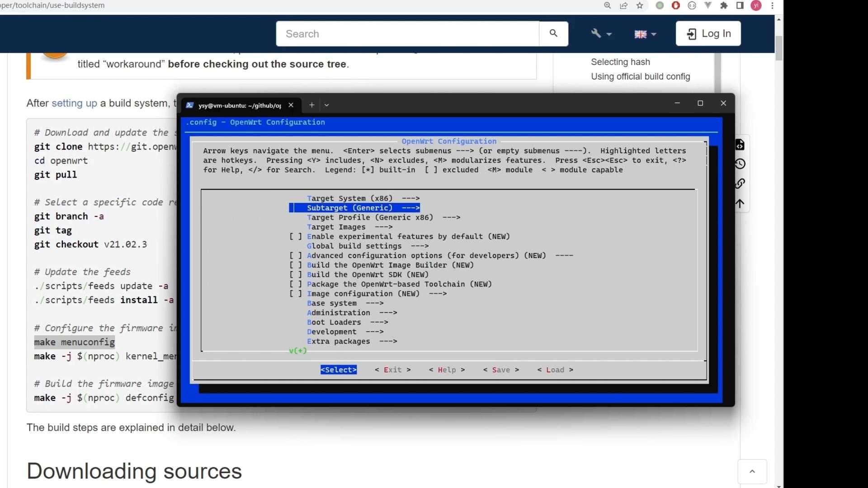This screenshot has width=868, height=488.
Task: Click the back to top arrow icon
Action: [x=740, y=203]
